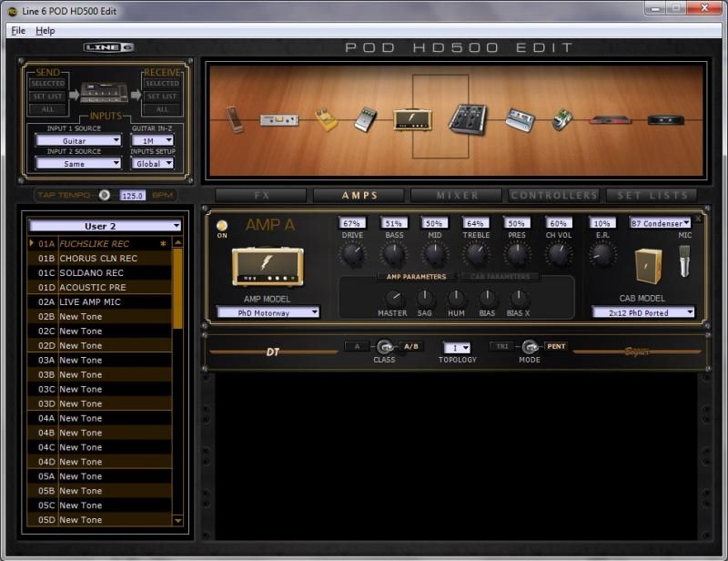
Task: Select preset 01A FUCHSLIKE REC
Action: [x=99, y=243]
